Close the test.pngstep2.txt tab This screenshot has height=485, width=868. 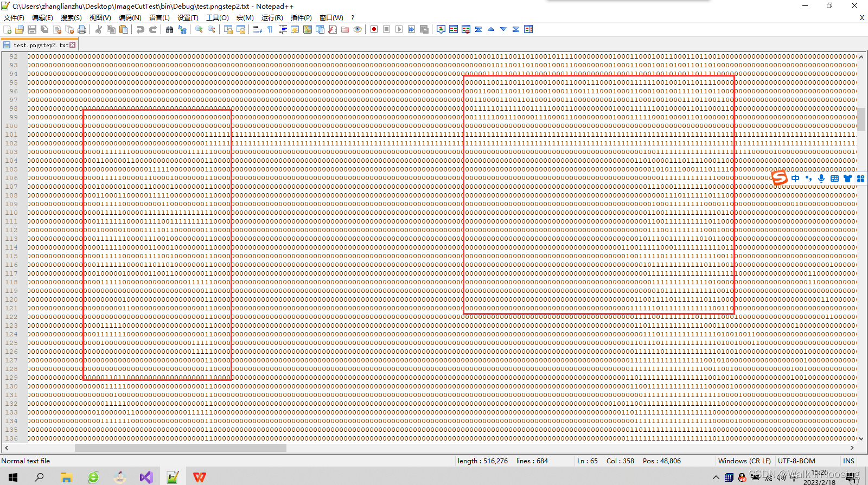click(73, 45)
